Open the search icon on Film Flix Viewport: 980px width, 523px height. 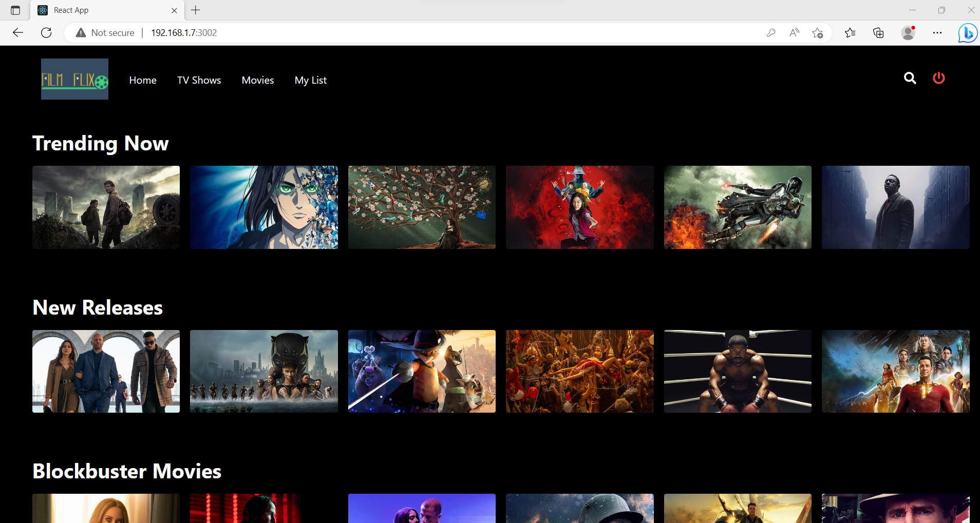[x=910, y=79]
